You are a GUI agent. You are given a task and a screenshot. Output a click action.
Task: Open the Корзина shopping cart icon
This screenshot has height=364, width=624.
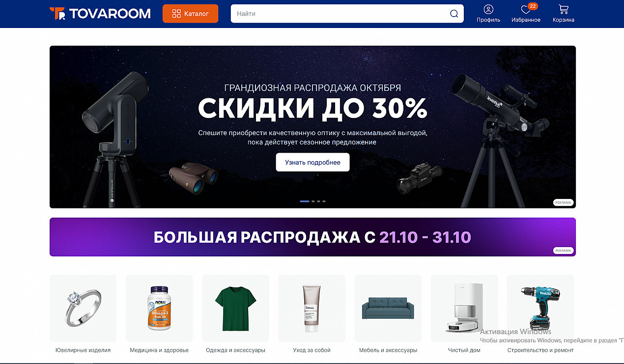click(563, 9)
